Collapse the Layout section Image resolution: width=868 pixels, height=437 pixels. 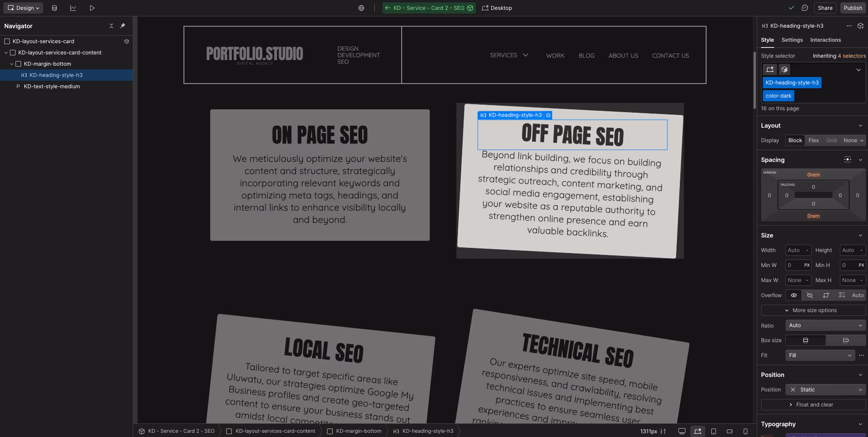(860, 125)
